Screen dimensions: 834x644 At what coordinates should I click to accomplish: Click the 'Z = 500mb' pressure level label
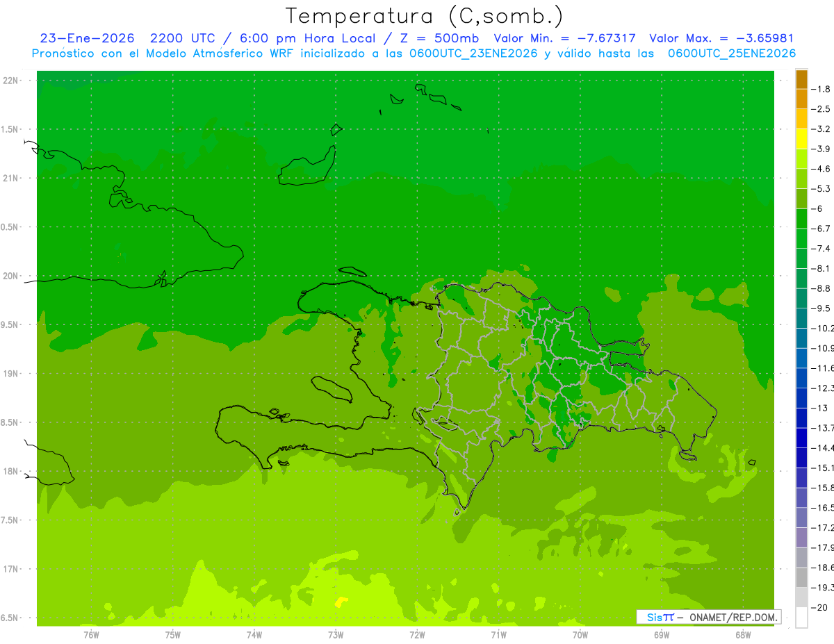[439, 38]
